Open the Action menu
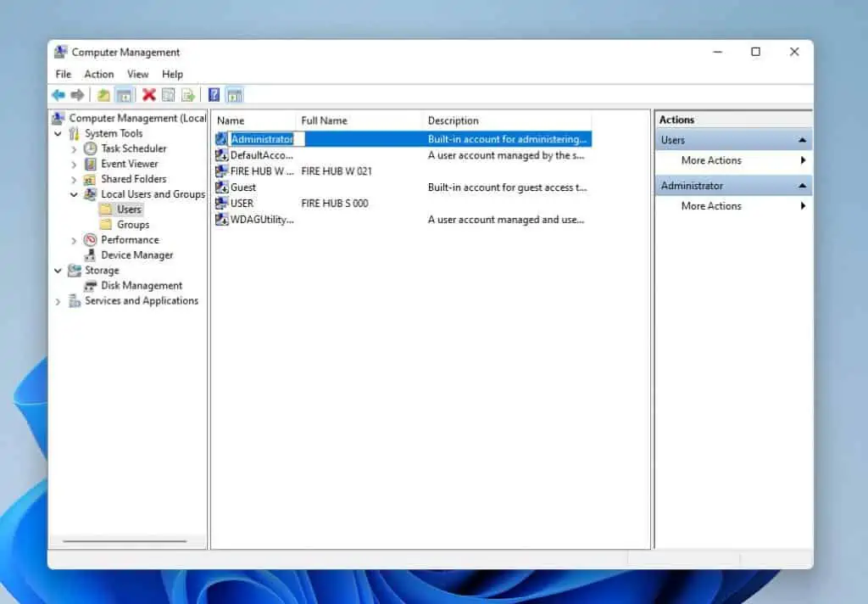The image size is (868, 604). click(98, 74)
